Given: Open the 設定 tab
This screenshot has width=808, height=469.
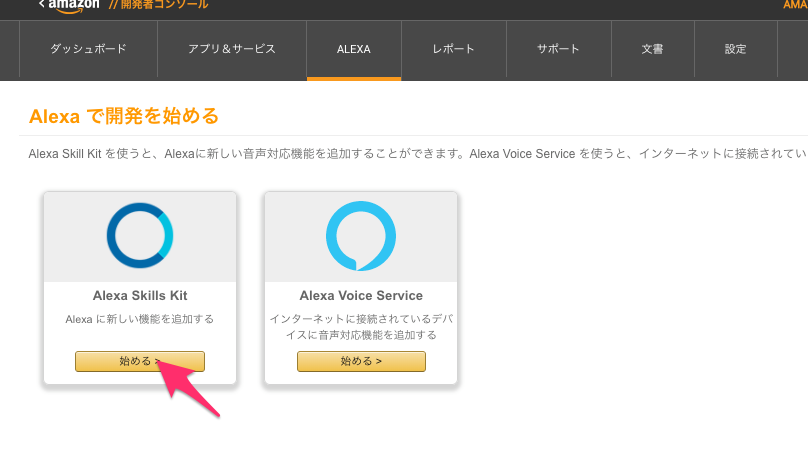Looking at the screenshot, I should tap(735, 49).
